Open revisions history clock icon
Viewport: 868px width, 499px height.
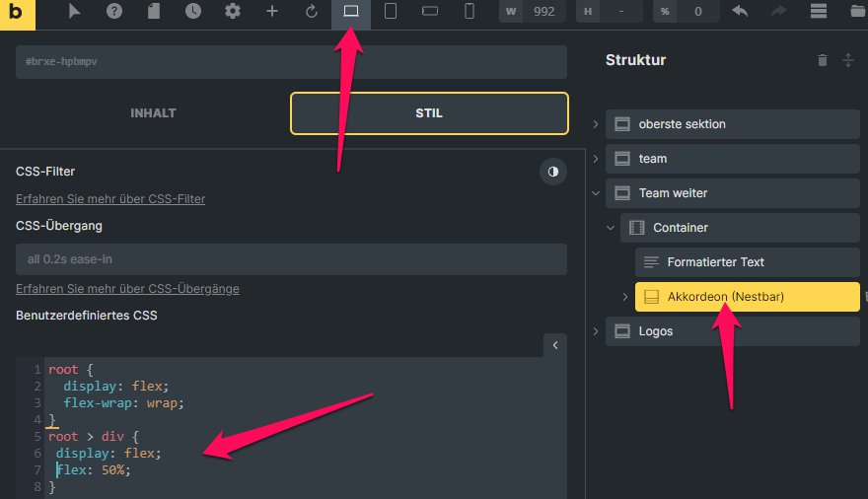(193, 11)
